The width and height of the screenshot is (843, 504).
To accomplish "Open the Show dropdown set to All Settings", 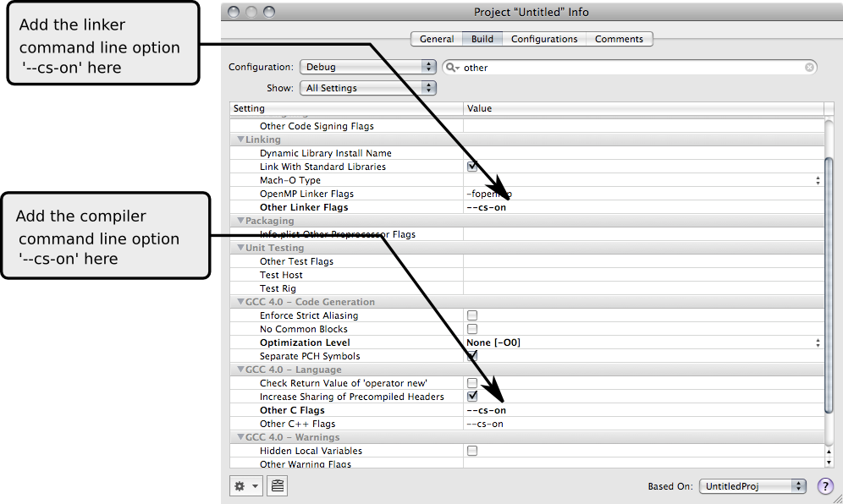I will point(367,87).
